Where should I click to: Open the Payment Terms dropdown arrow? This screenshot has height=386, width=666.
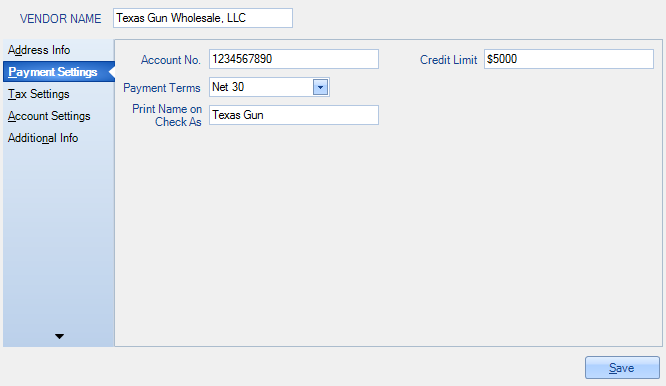point(320,87)
